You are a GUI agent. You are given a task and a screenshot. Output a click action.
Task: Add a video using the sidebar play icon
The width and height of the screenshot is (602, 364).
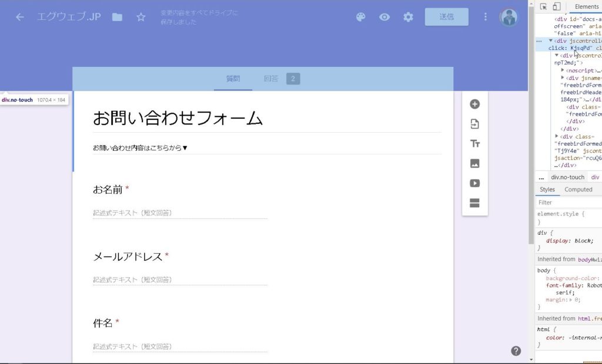tap(475, 183)
